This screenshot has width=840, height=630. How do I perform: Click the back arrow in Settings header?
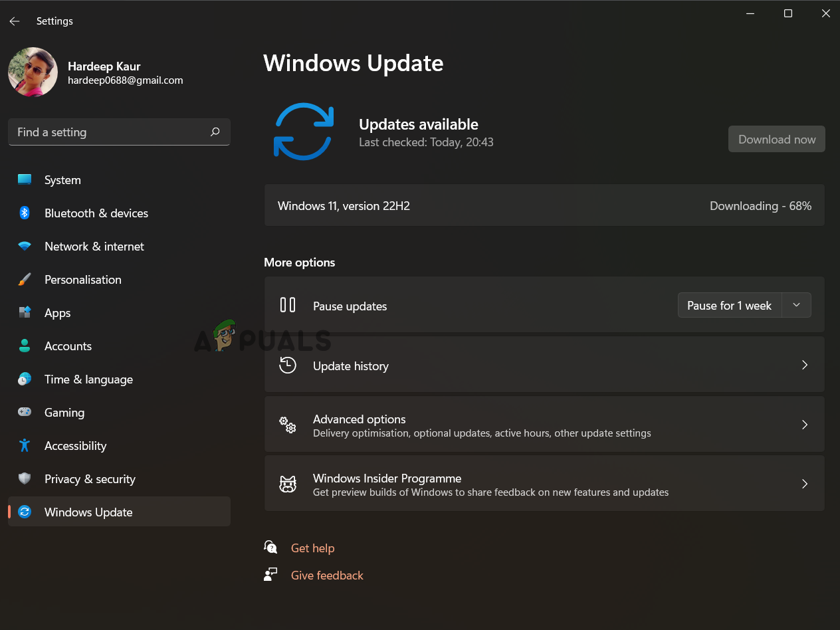(15, 21)
